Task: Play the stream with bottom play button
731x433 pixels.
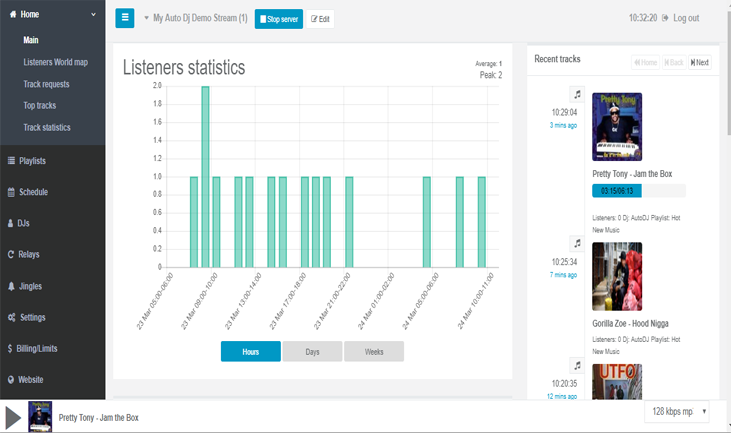Action: [x=13, y=418]
